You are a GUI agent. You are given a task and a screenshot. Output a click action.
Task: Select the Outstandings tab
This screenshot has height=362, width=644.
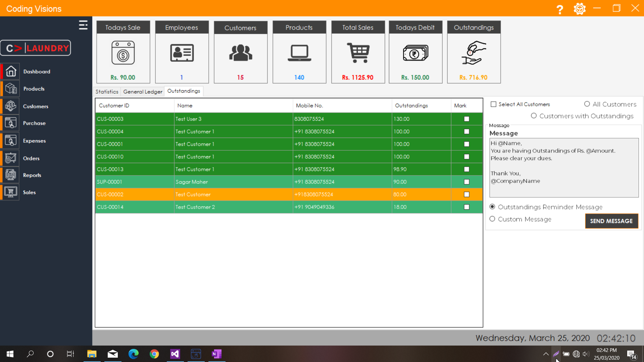pos(184,91)
